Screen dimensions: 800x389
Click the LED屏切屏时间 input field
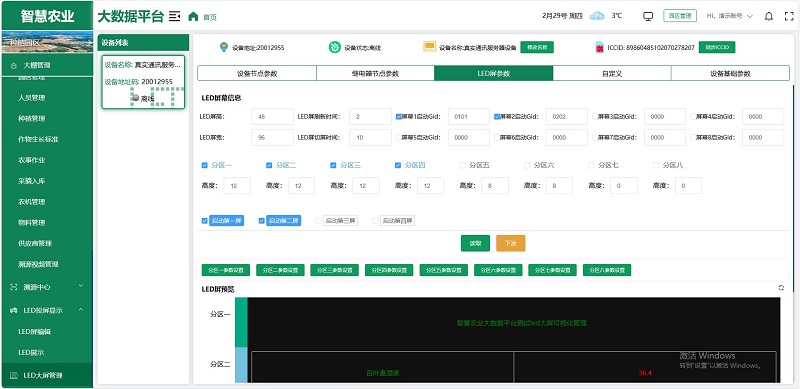pos(370,137)
